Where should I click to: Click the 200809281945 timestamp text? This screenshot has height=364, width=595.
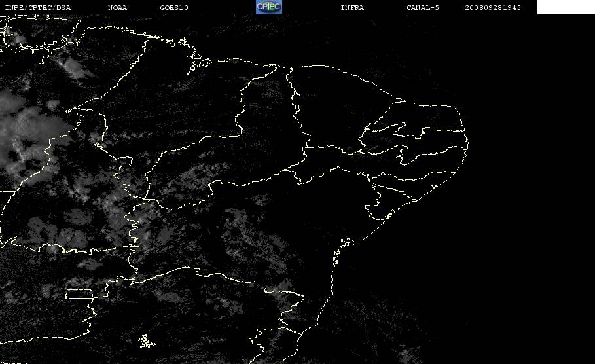(493, 8)
